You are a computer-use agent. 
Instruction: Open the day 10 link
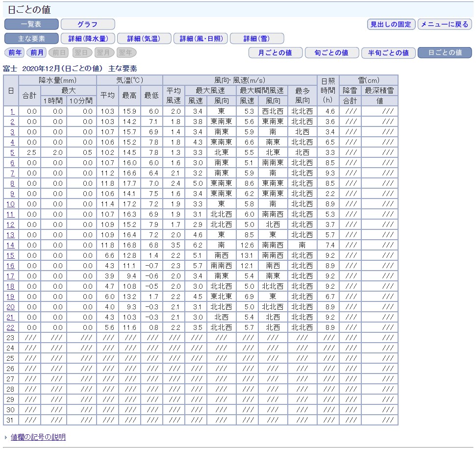(x=11, y=204)
